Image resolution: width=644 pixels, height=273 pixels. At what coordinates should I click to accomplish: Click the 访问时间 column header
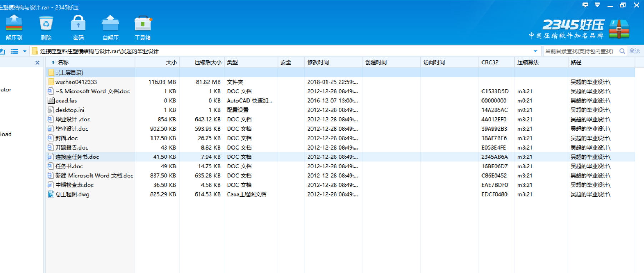coord(450,62)
